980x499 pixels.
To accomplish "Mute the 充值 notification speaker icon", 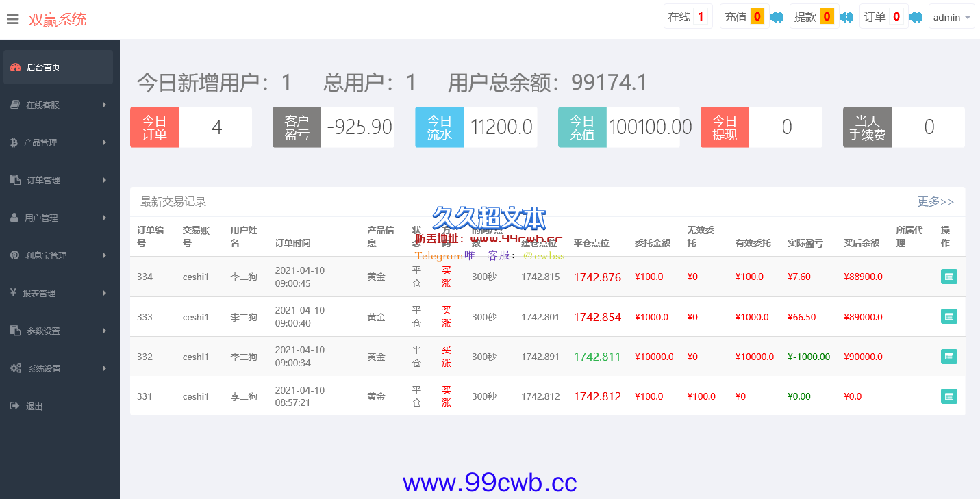I will pos(776,16).
